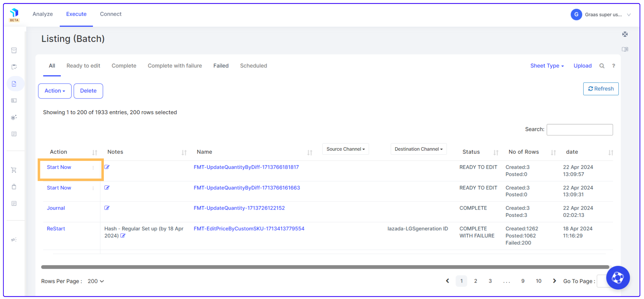The height and width of the screenshot is (299, 644).
Task: Click the magnifier search icon near Upload
Action: (x=602, y=66)
